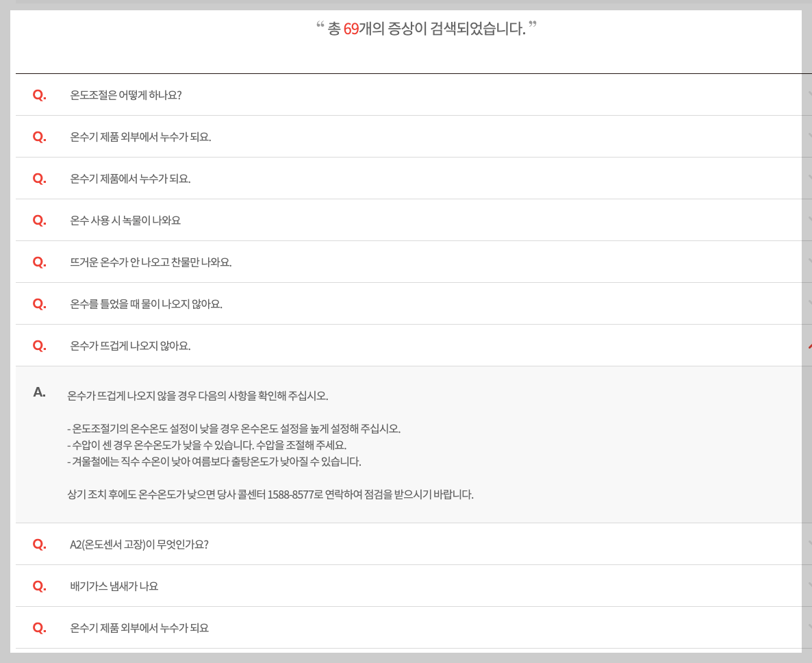Click the A. icon in the open answer panel
The height and width of the screenshot is (663, 812).
(39, 392)
